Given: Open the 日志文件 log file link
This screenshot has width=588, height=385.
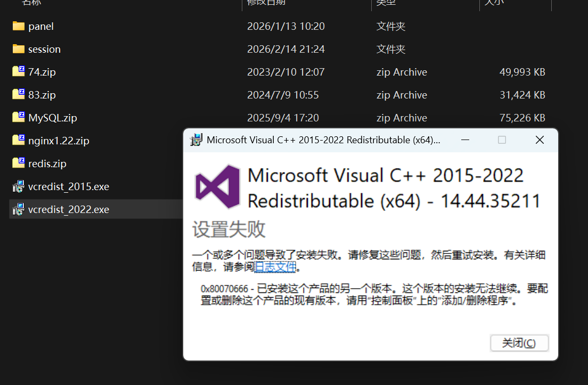Looking at the screenshot, I should coord(275,267).
